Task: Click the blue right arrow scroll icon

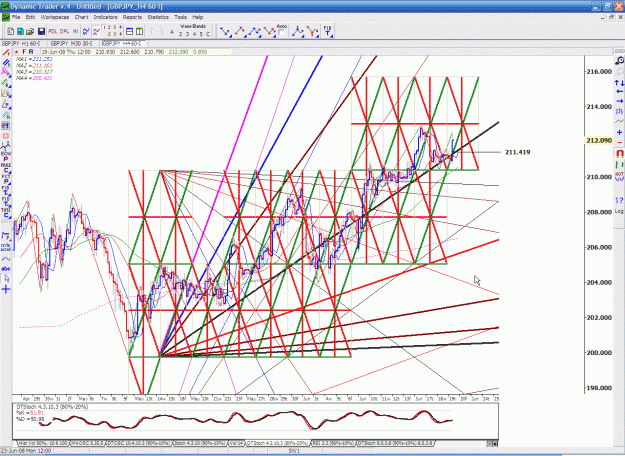Action: 619,101
